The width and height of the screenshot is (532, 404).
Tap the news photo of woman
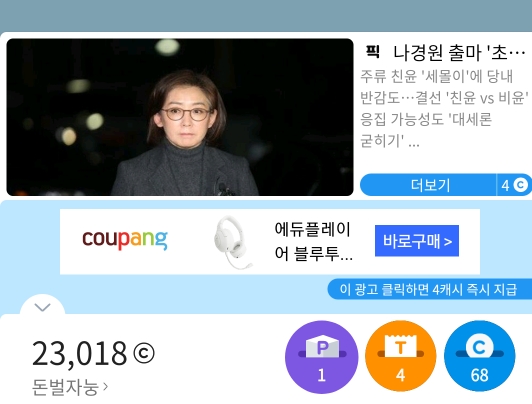point(180,117)
